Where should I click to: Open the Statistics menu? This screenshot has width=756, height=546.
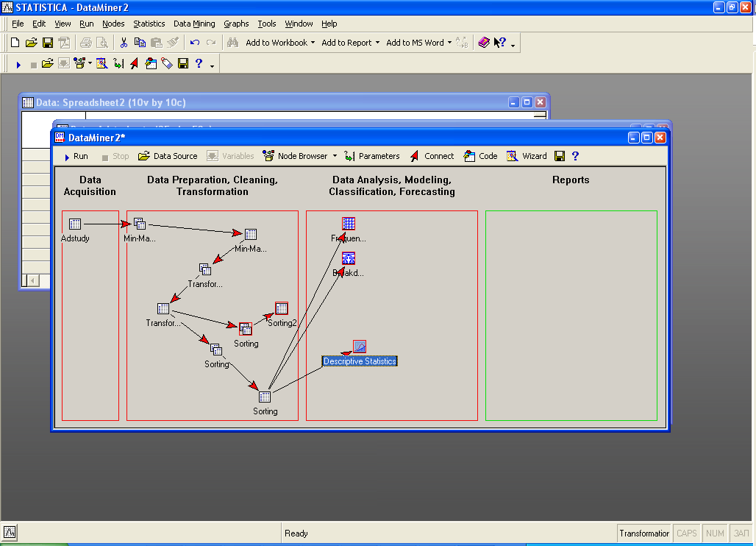point(149,24)
